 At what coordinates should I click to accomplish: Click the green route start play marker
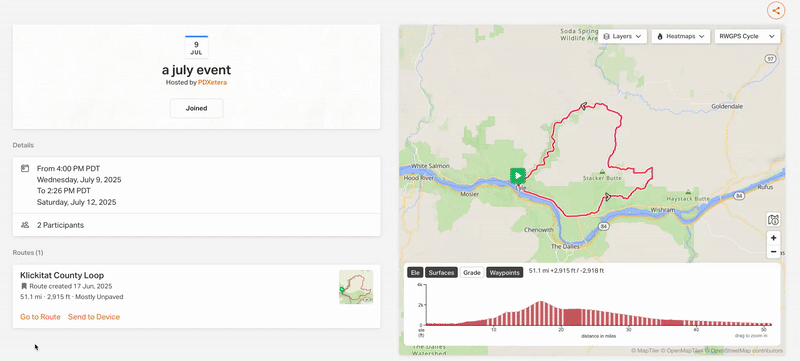(518, 176)
